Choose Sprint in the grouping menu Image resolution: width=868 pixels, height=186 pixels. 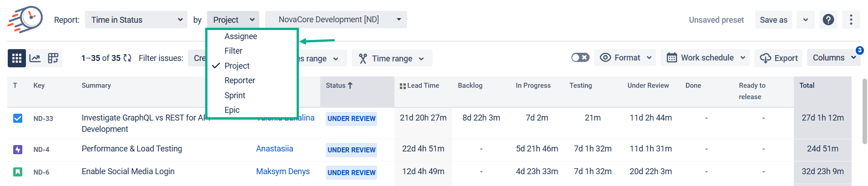[x=235, y=96]
